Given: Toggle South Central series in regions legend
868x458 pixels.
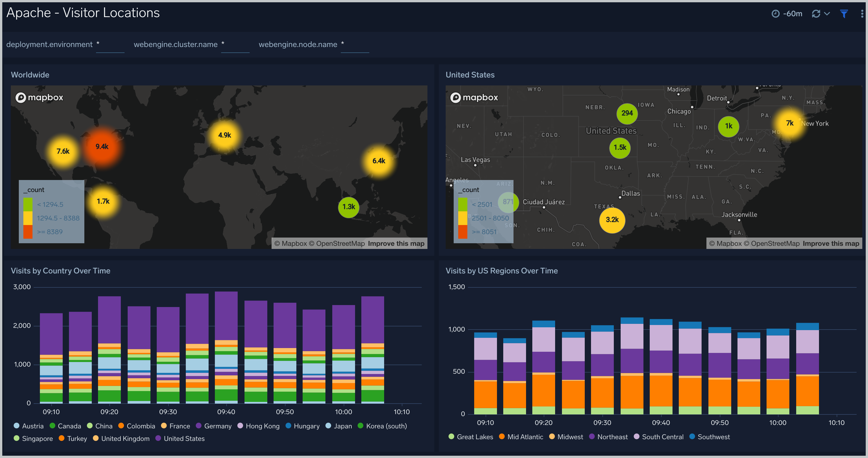Looking at the screenshot, I should pyautogui.click(x=659, y=437).
